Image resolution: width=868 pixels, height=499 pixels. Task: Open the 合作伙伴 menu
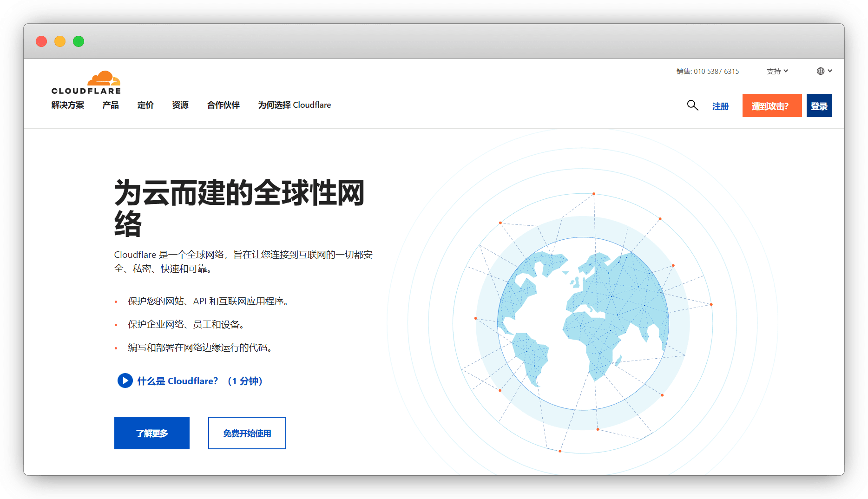pos(224,105)
